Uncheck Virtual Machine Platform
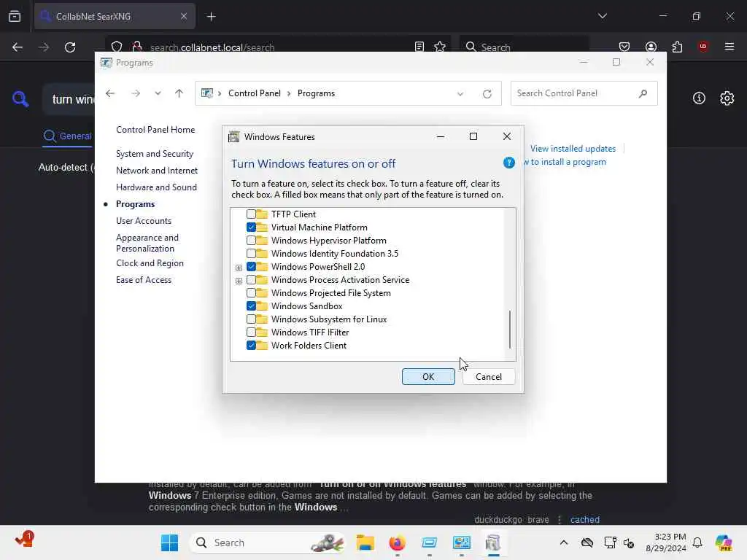747x560 pixels. pos(251,227)
